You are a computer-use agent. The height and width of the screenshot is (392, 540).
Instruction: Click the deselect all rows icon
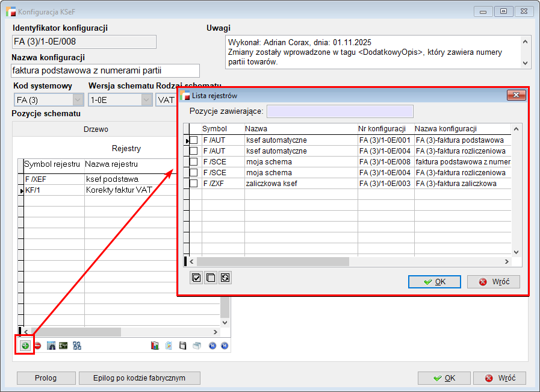tap(210, 278)
